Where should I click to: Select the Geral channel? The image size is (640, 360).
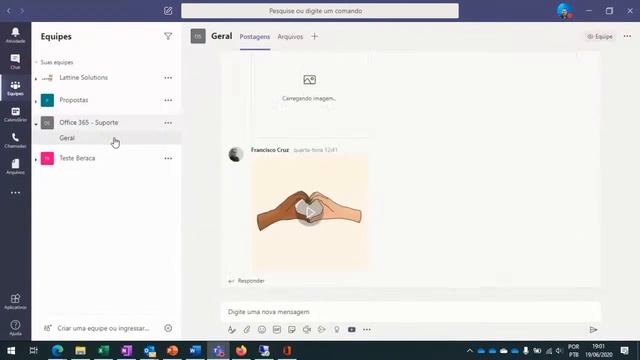(106, 138)
